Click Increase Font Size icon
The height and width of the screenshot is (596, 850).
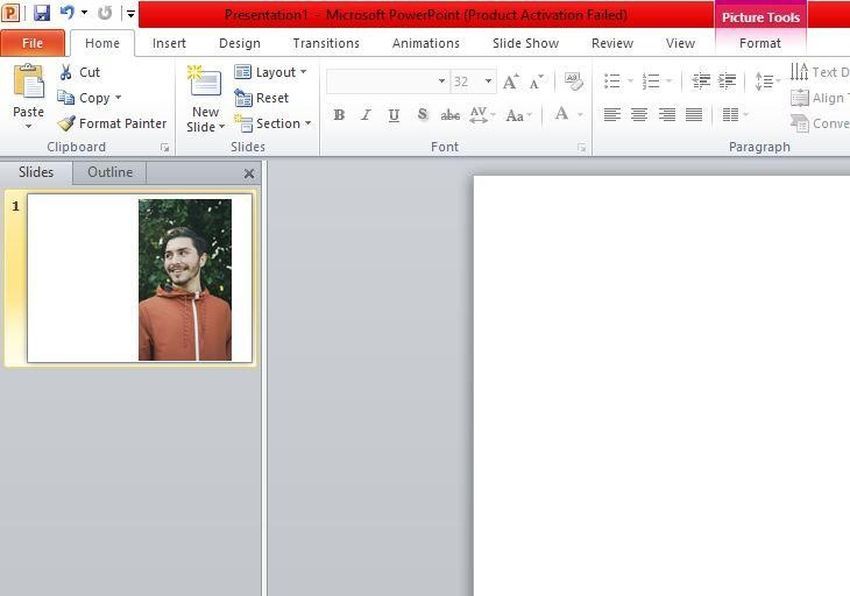pyautogui.click(x=511, y=82)
